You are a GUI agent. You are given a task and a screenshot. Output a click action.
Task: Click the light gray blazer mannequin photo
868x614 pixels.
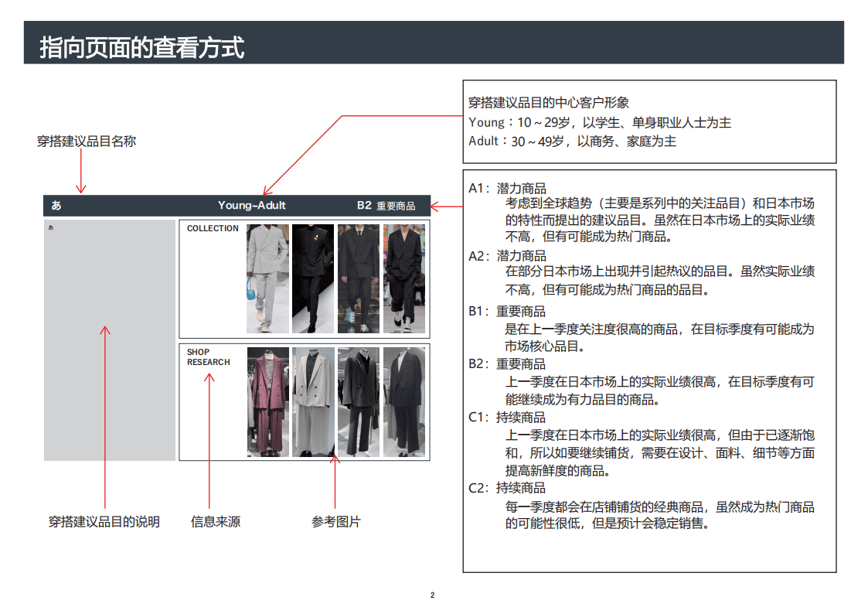(313, 401)
